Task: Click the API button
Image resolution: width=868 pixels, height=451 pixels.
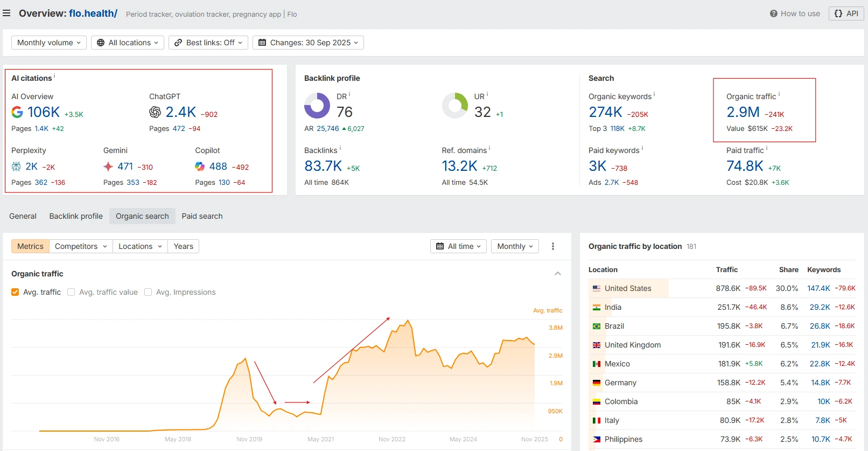Action: tap(846, 13)
